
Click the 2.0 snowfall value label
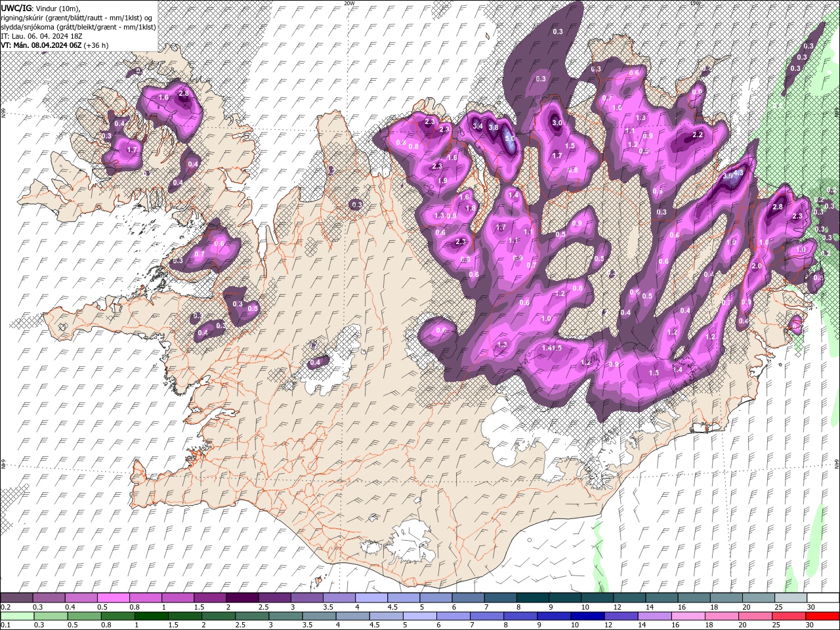756,266
